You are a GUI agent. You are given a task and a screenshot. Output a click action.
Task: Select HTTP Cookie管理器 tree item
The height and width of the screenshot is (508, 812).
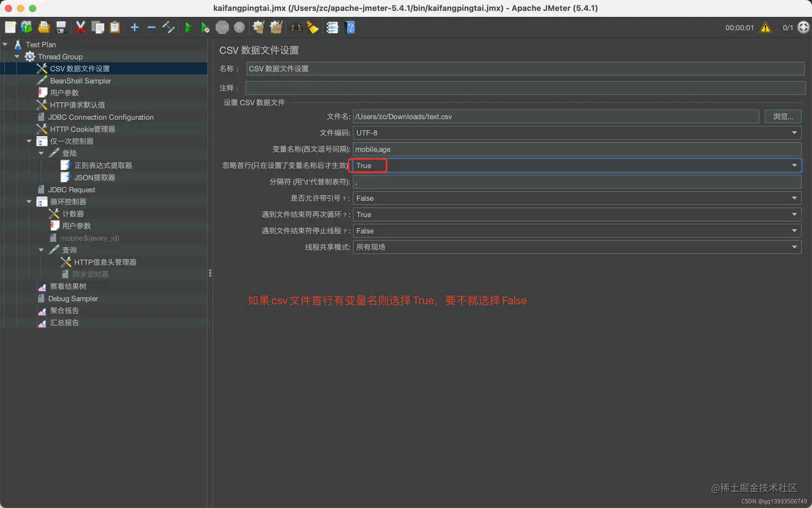82,129
